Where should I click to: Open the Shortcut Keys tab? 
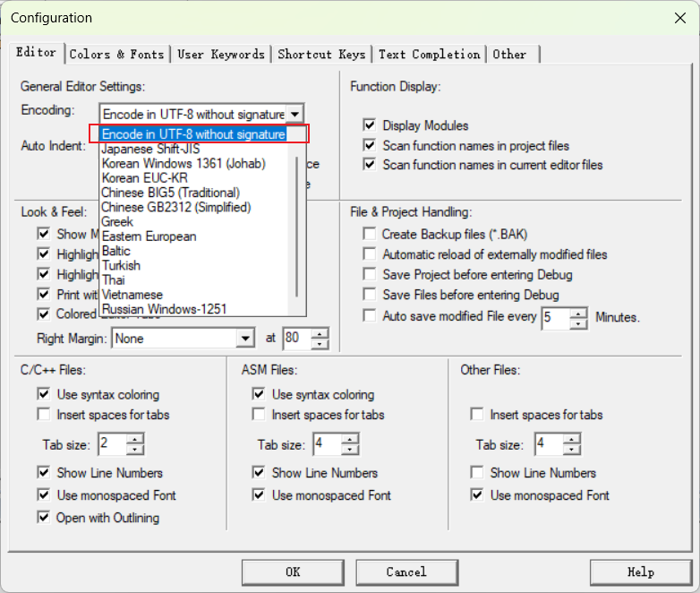pos(321,55)
